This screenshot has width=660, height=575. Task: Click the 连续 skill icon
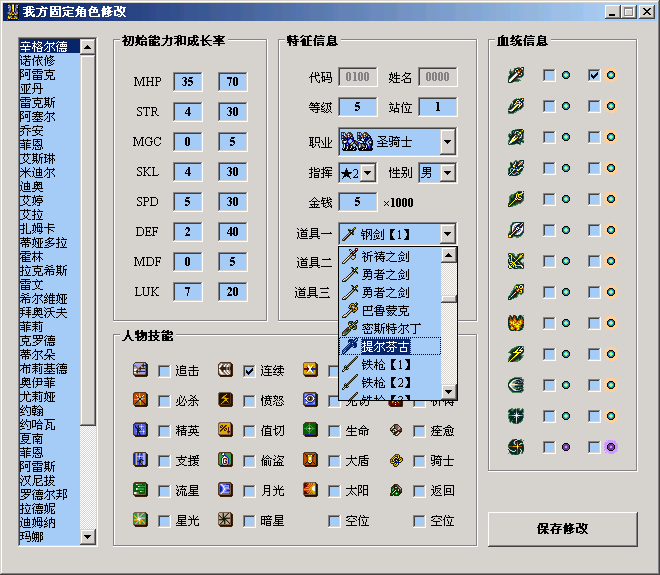(225, 370)
